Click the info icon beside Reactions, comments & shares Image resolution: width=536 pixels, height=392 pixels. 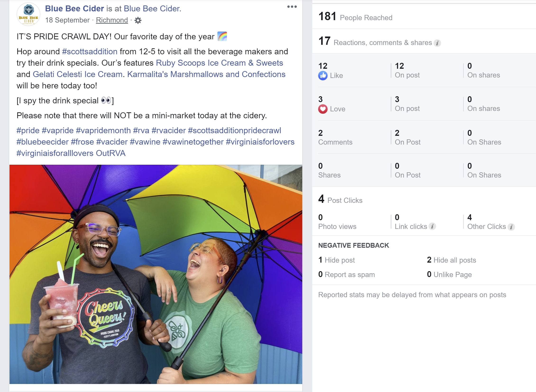pos(437,43)
